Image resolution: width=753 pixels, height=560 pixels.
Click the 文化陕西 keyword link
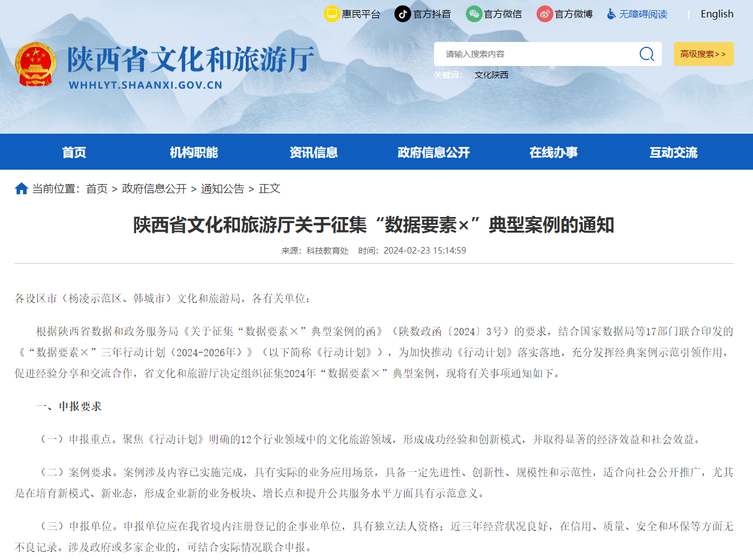click(491, 75)
